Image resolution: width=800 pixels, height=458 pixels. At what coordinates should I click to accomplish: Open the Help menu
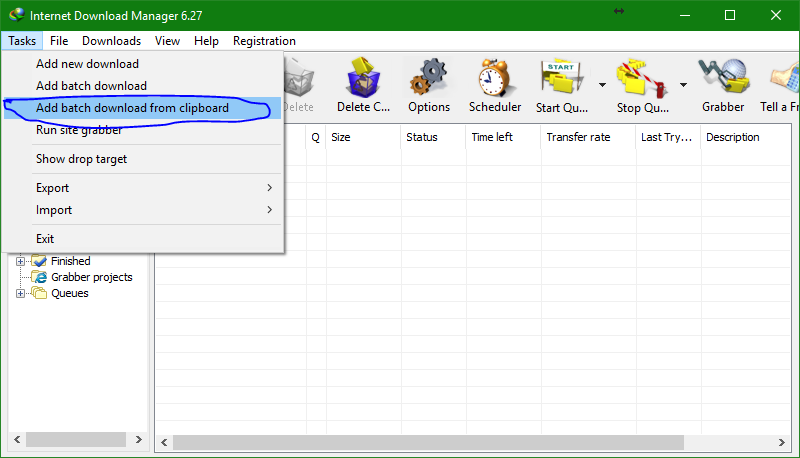pos(206,41)
